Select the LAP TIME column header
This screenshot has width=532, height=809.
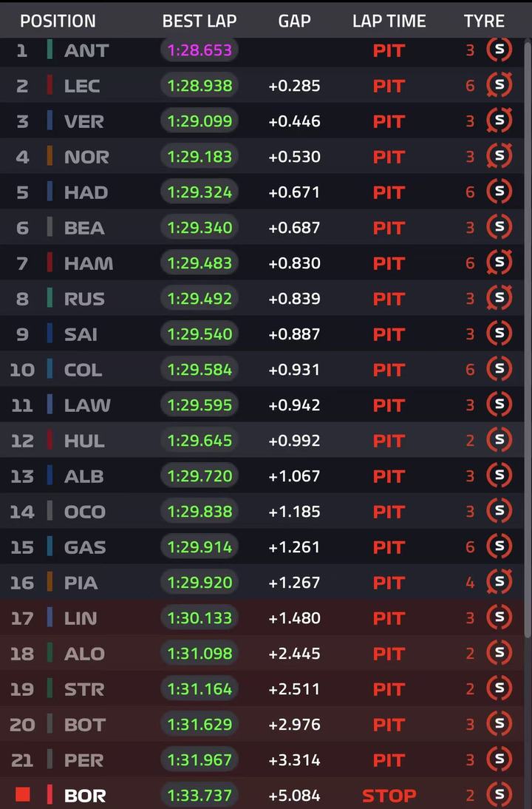[389, 21]
